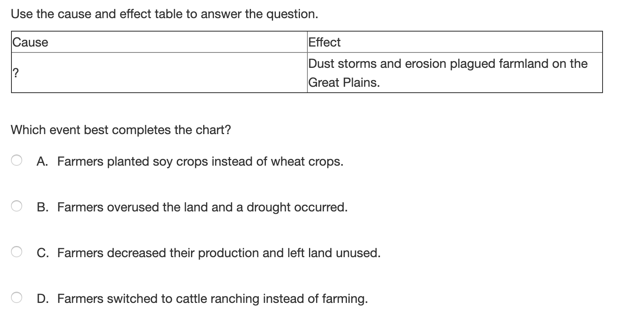The width and height of the screenshot is (644, 325).
Task: Click answer text about overused land and drought
Action: 202,207
